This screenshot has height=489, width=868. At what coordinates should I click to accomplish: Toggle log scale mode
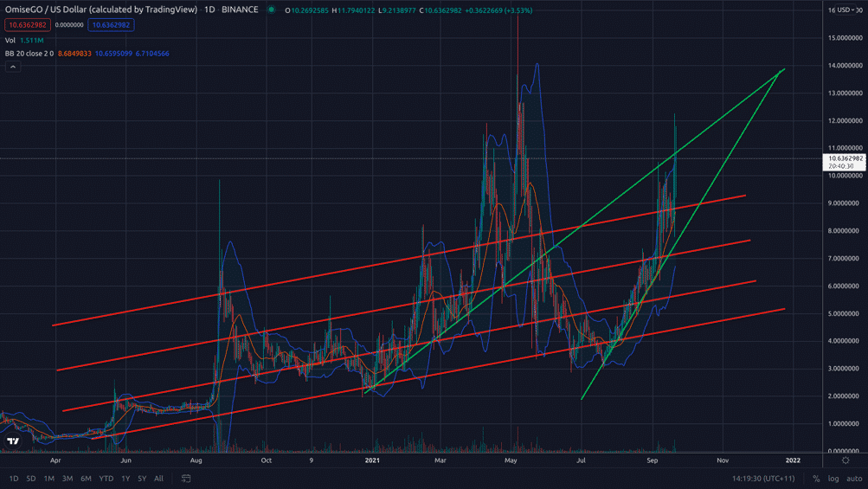(x=833, y=479)
